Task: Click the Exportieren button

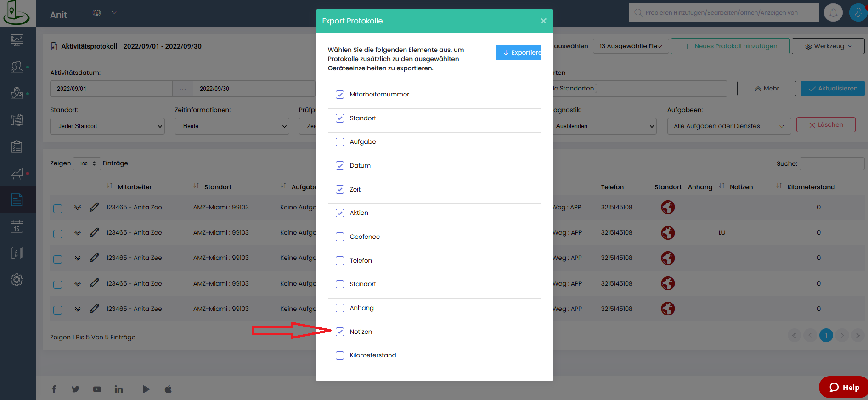Action: (519, 53)
